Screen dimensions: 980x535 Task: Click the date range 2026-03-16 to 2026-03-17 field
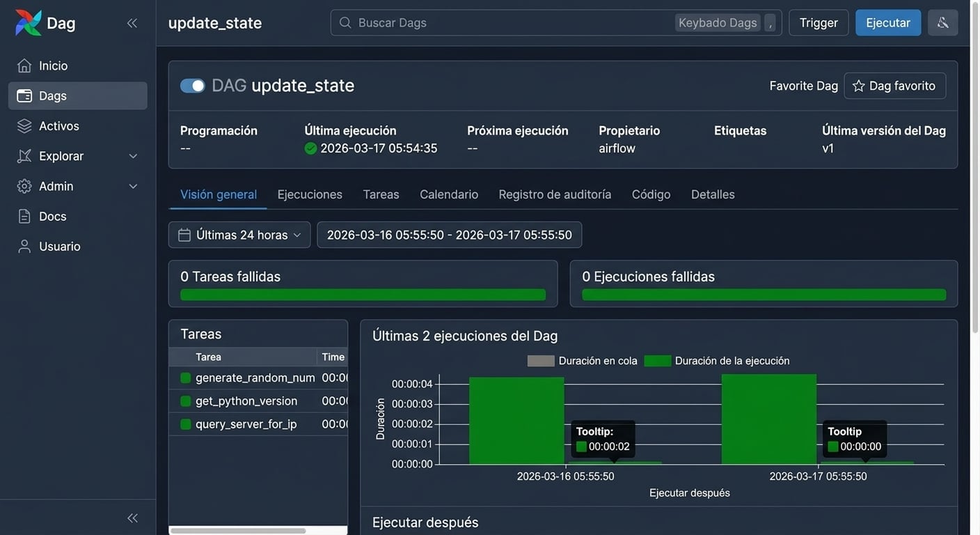450,235
